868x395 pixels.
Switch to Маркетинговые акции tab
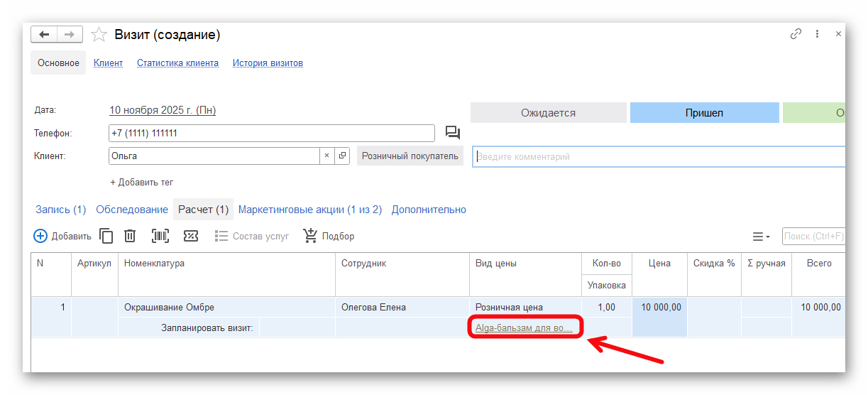coord(309,210)
